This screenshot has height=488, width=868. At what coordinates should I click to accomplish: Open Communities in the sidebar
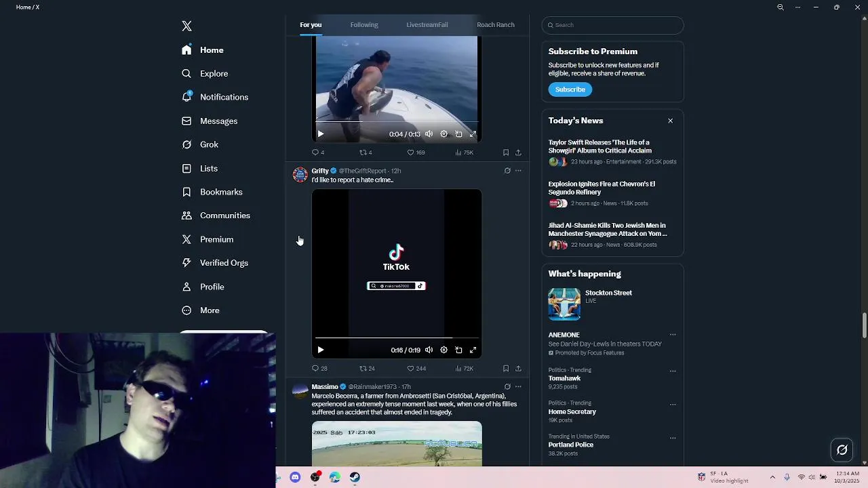[x=216, y=216]
